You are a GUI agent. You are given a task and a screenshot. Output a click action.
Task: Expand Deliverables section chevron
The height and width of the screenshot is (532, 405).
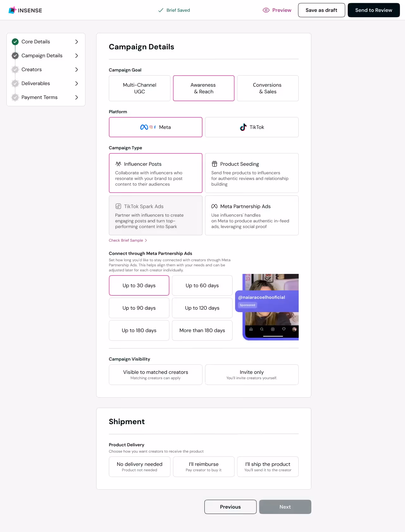[x=77, y=84]
